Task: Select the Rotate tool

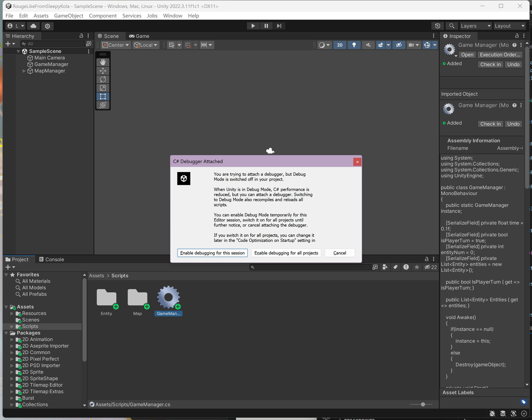Action: click(103, 79)
